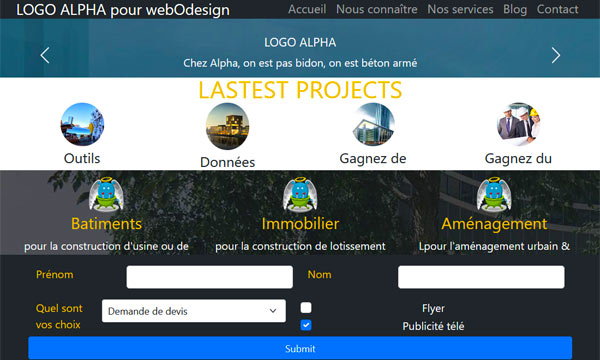Image resolution: width=600 pixels, height=360 pixels.
Task: Expand the Demande de devis dropdown
Action: [194, 311]
